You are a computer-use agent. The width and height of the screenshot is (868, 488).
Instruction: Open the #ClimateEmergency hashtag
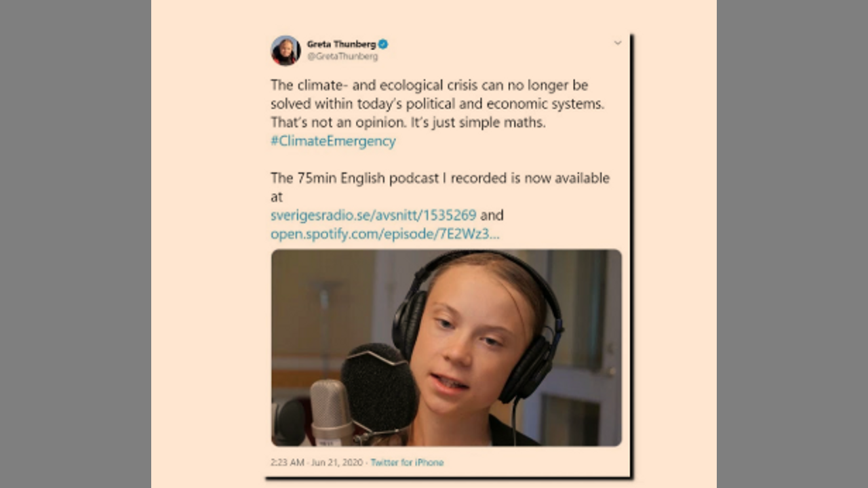[x=333, y=141]
